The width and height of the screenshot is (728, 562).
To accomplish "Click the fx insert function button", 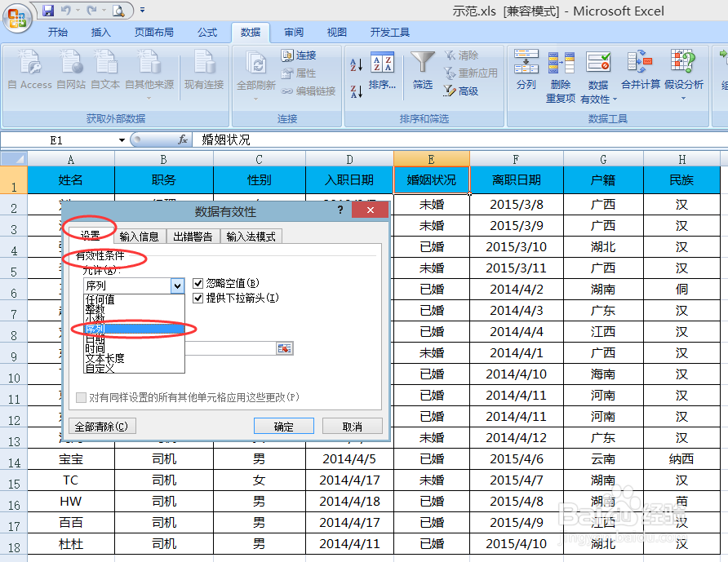I will click(x=183, y=139).
